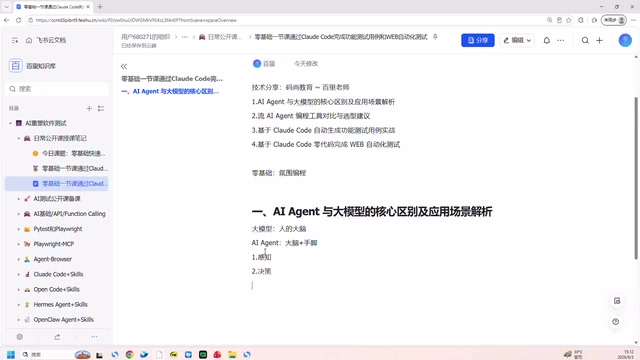
Task: Open breadcrumb 用户680271的组织
Action: pyautogui.click(x=145, y=37)
